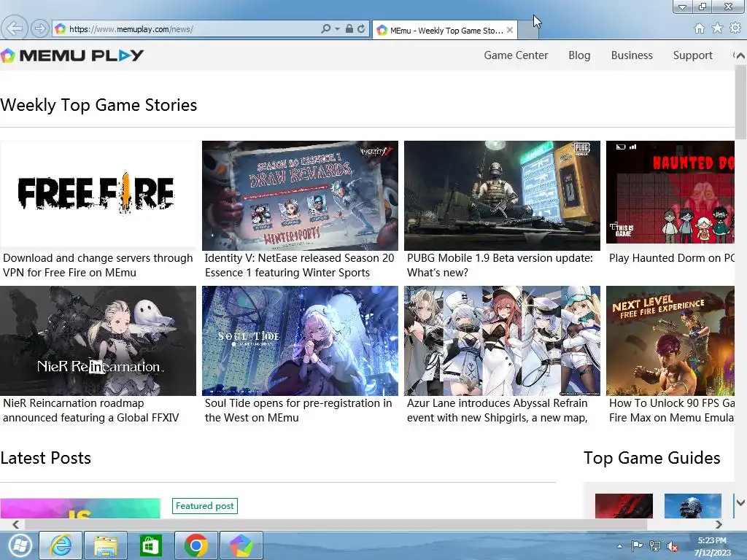
Task: Open the Soul Tide thumbnail
Action: 300,341
